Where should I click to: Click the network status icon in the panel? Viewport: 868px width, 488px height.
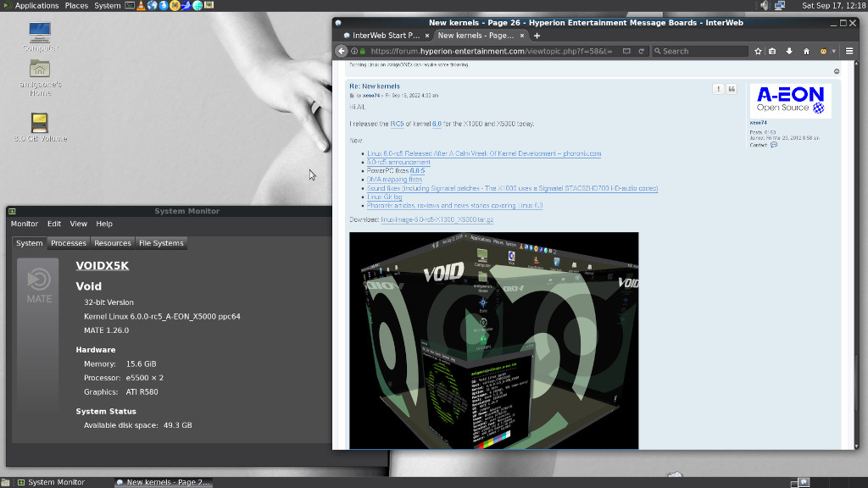click(x=780, y=6)
